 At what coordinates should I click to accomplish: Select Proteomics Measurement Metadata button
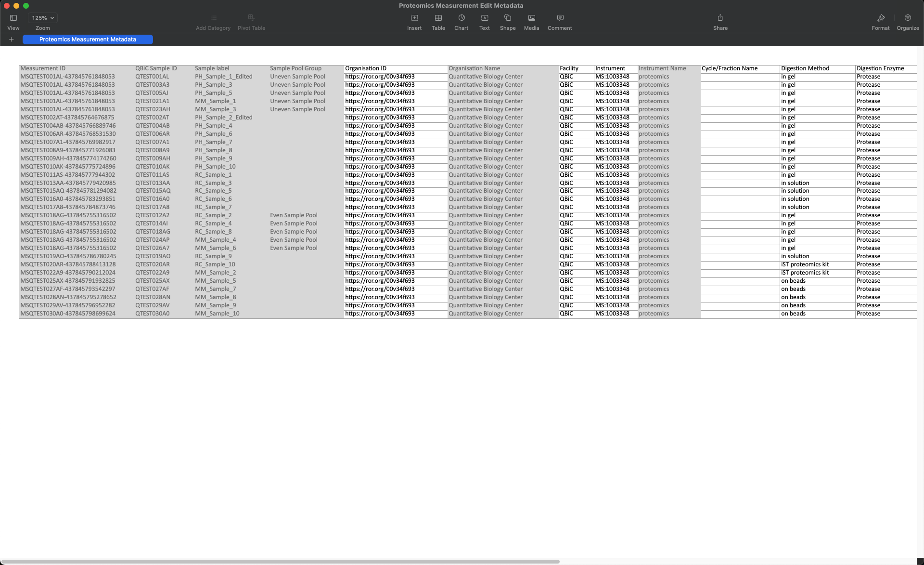tap(88, 39)
